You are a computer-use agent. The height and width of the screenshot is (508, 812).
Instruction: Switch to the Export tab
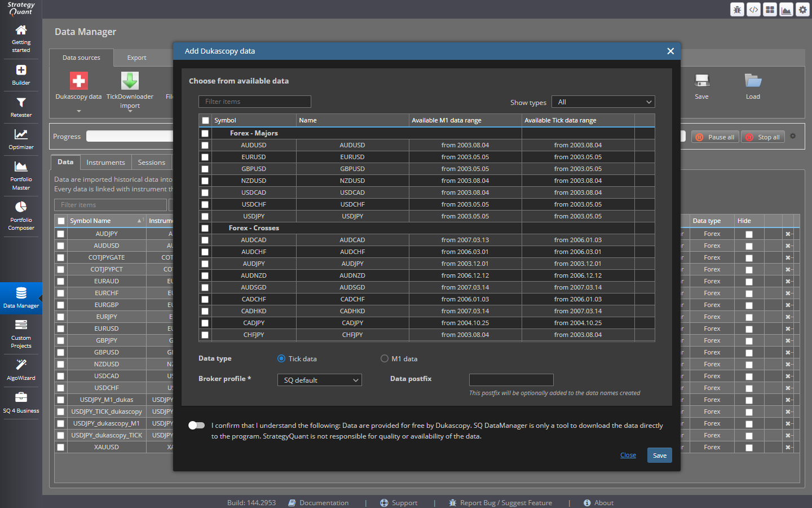pyautogui.click(x=136, y=58)
